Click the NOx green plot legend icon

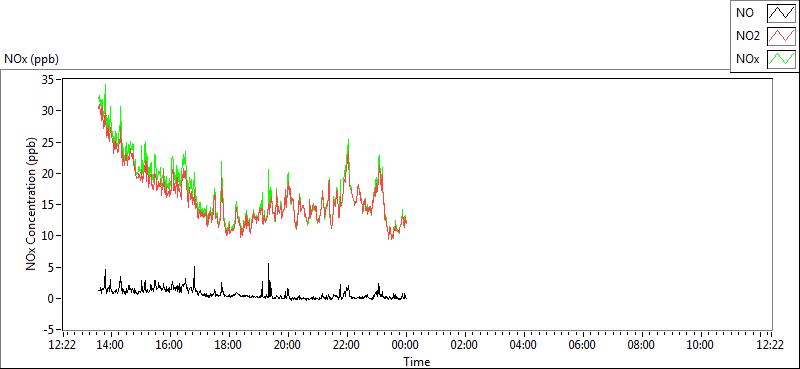(781, 59)
